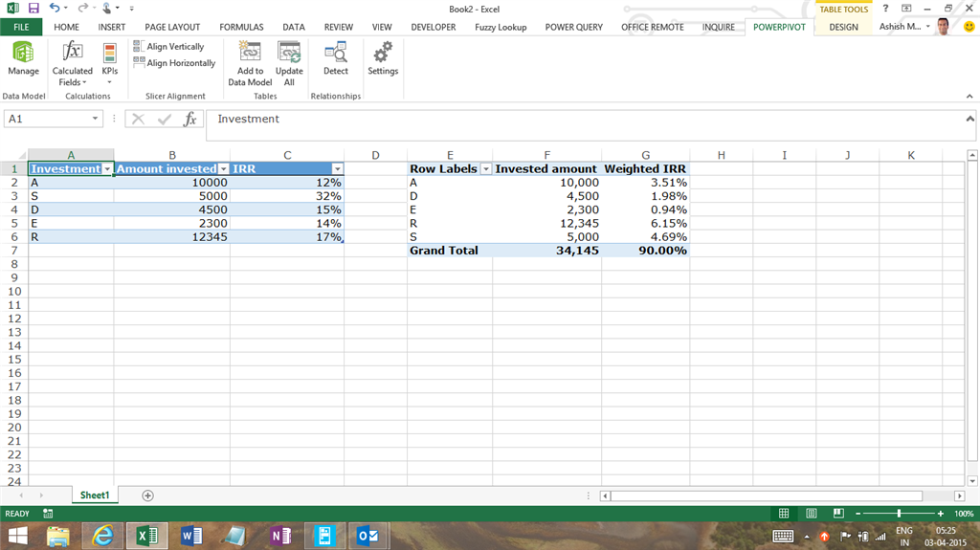Open Ribbon Display Options

coord(906,8)
